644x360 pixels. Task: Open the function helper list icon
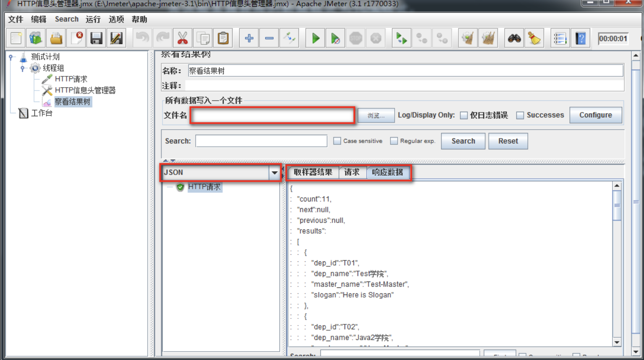(560, 39)
